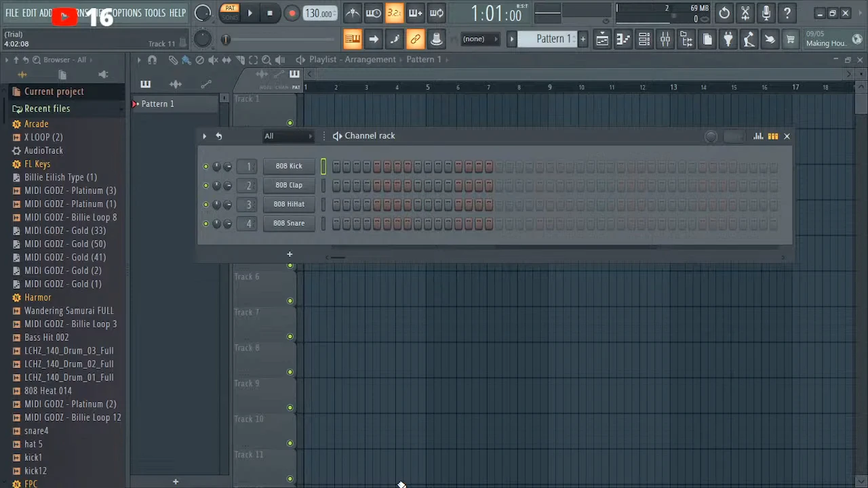Open the Browser options arrow
868x488 pixels.
[7, 60]
